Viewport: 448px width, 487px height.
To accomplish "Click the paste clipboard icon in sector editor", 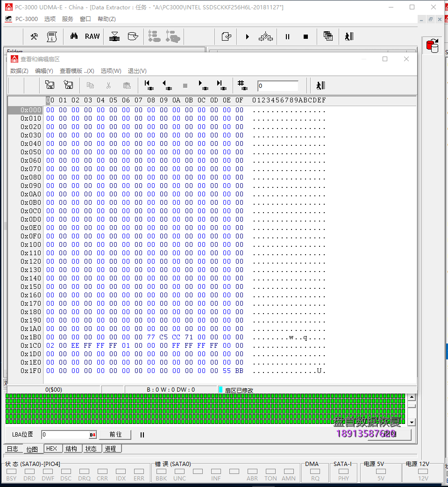I will [127, 86].
